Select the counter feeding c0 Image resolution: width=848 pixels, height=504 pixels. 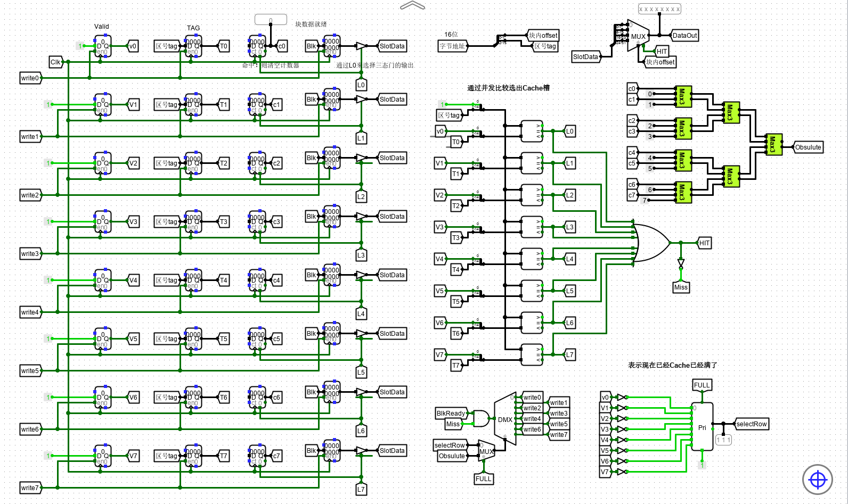257,46
